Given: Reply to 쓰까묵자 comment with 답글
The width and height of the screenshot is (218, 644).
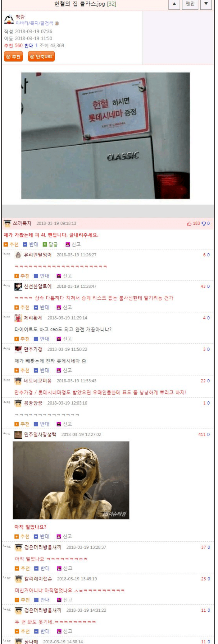Looking at the screenshot, I should point(50,245).
